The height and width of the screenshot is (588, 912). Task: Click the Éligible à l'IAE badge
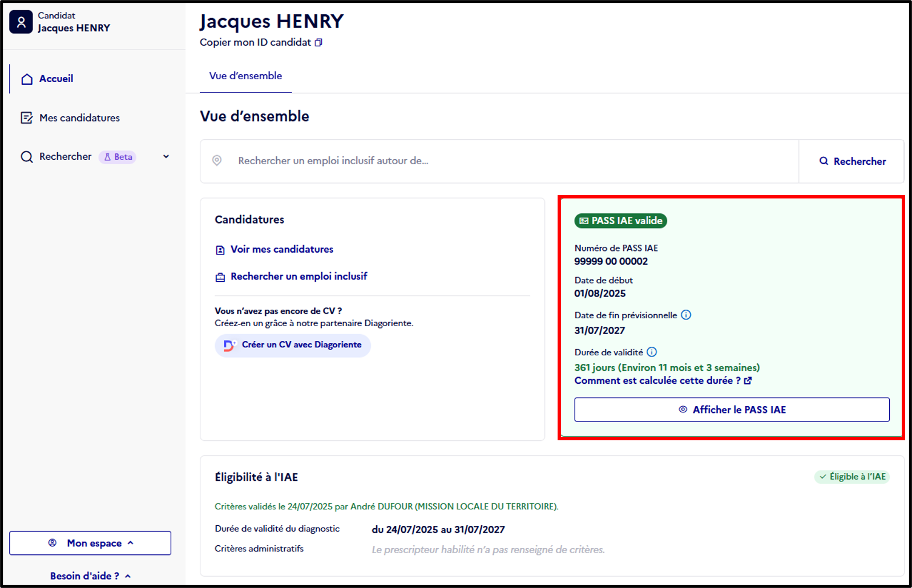click(852, 476)
